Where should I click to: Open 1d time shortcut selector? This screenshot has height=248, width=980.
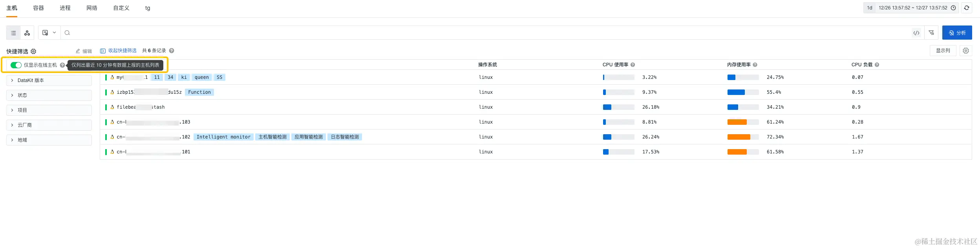point(870,8)
